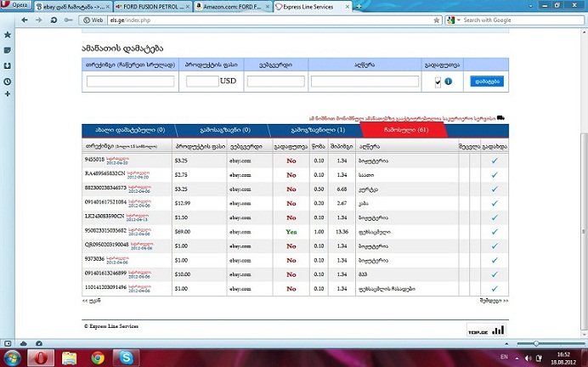Open the newly added (0) tab

click(x=130, y=130)
